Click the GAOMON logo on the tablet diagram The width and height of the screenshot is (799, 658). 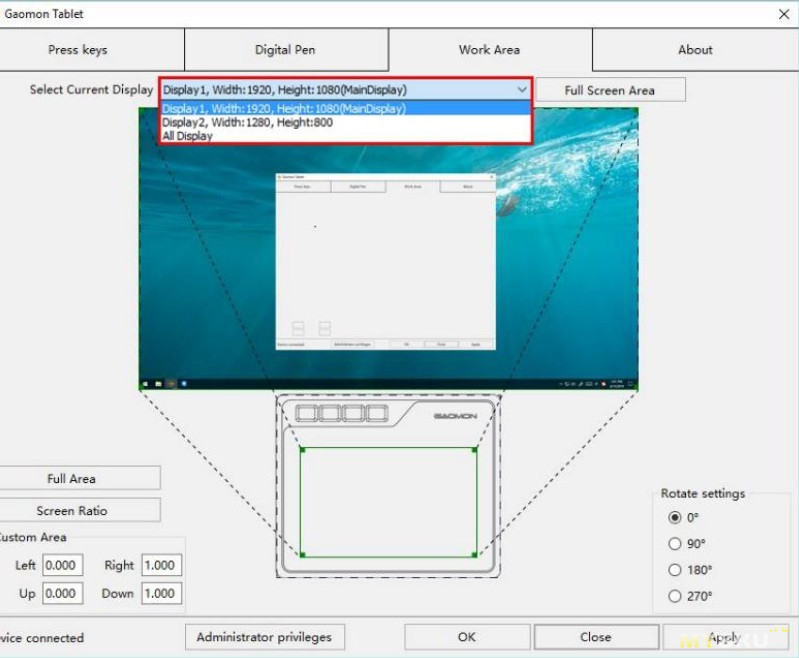[455, 415]
